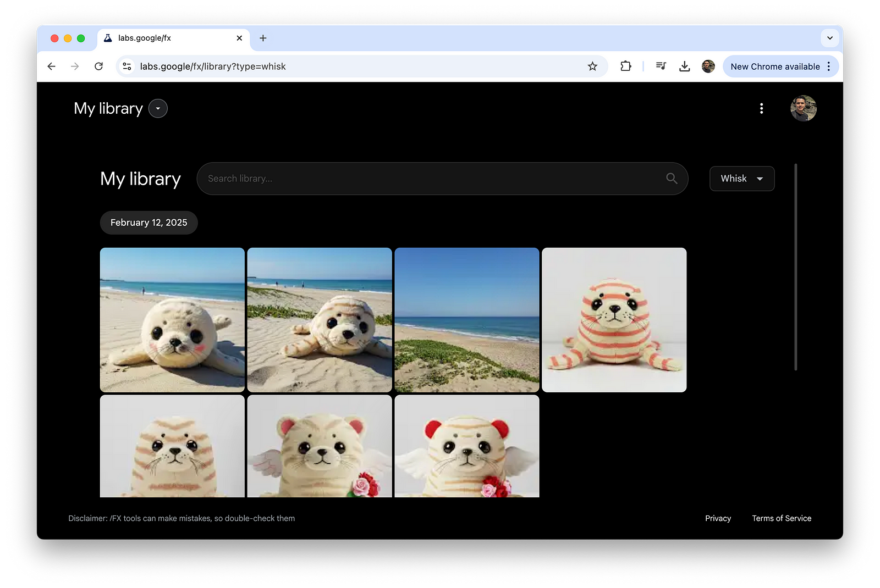Open a new browser tab
The height and width of the screenshot is (588, 880).
[x=262, y=38]
